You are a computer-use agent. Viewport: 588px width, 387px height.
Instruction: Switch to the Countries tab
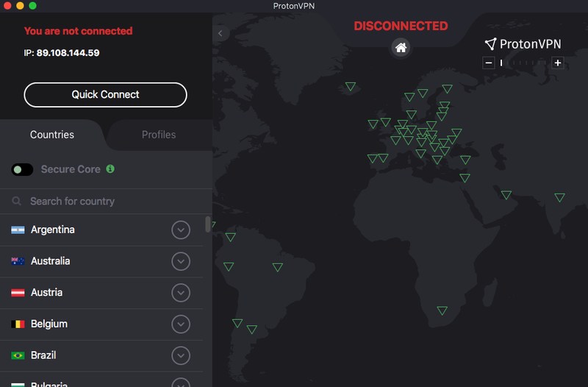click(x=52, y=135)
